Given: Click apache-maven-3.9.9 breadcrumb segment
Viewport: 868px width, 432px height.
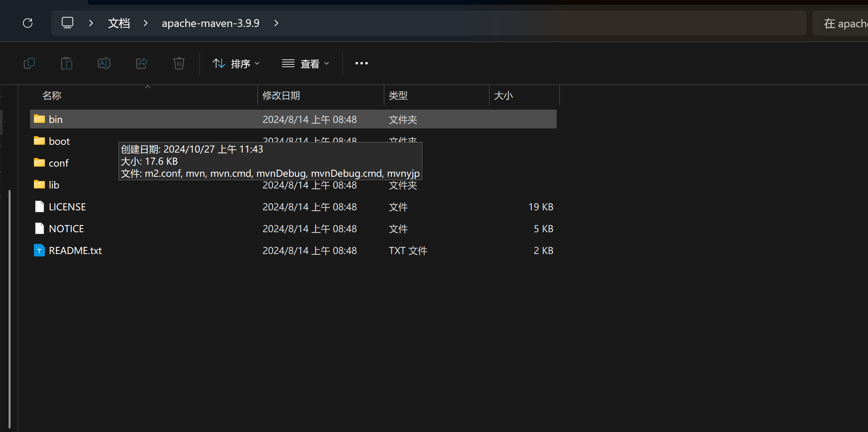Looking at the screenshot, I should click(x=211, y=23).
